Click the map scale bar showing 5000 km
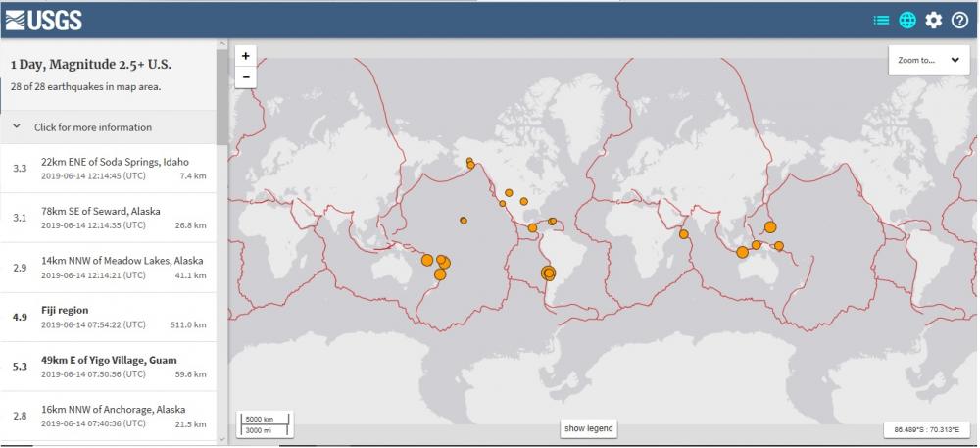The height and width of the screenshot is (448, 980). 265,424
